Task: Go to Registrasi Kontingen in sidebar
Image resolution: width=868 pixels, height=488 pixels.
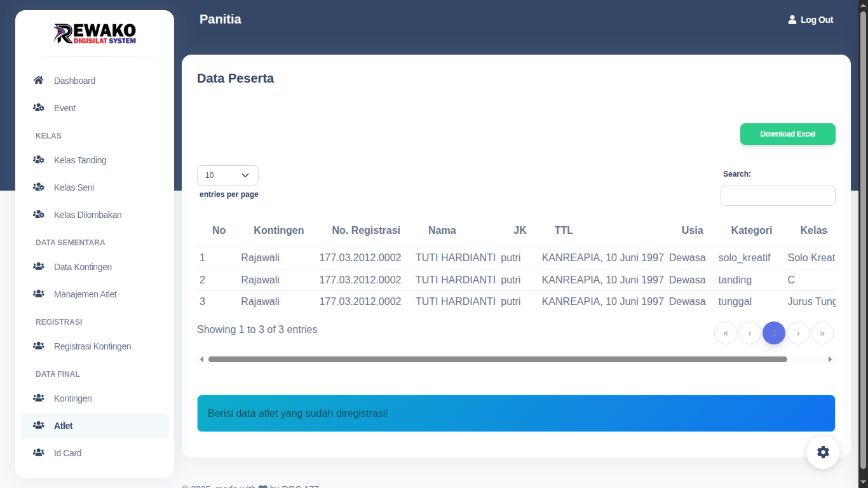Action: pos(92,346)
